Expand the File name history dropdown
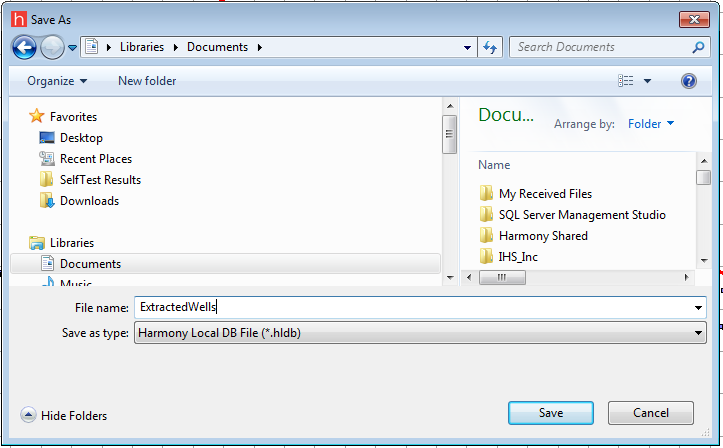 click(x=697, y=308)
